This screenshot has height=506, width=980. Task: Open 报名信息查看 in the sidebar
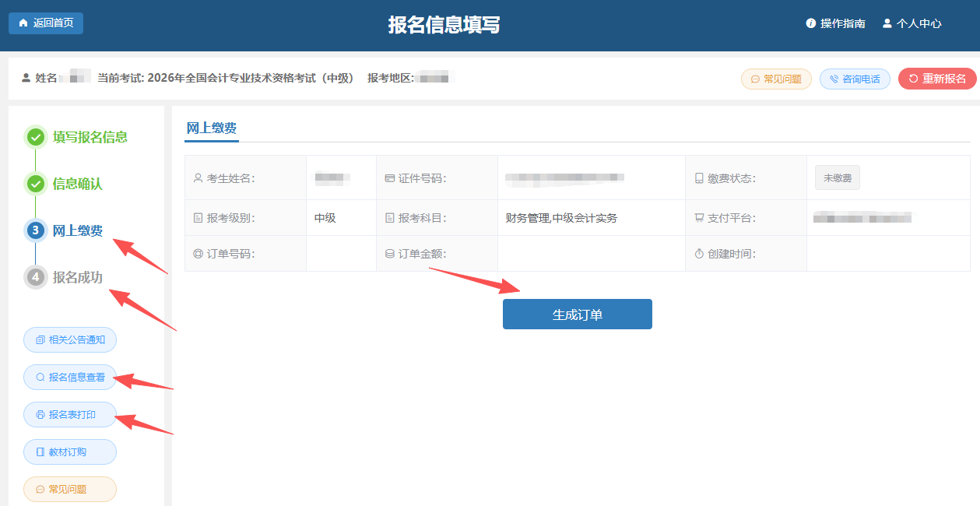tap(70, 377)
